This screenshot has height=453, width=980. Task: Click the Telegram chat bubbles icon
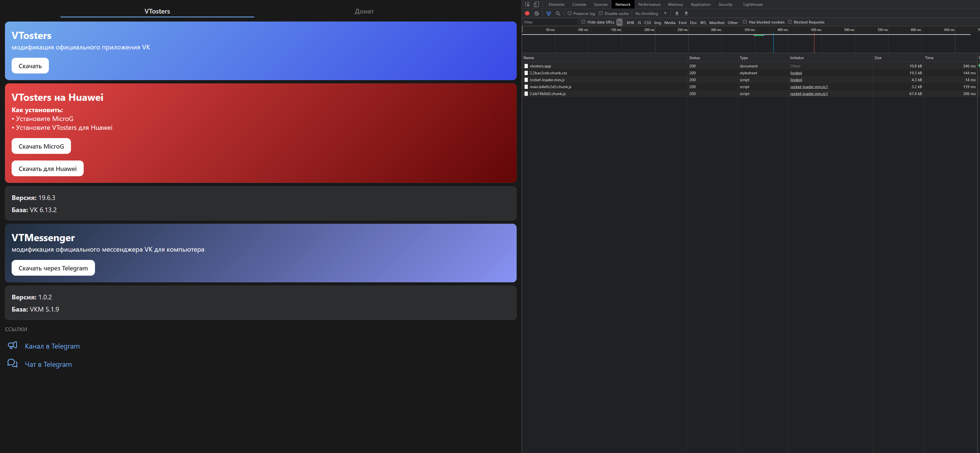coord(12,363)
